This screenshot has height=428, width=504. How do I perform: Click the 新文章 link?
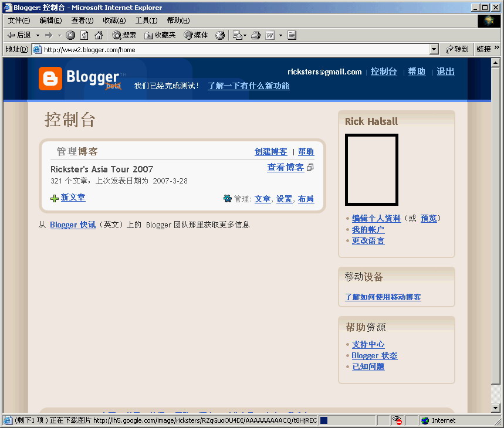pyautogui.click(x=73, y=197)
